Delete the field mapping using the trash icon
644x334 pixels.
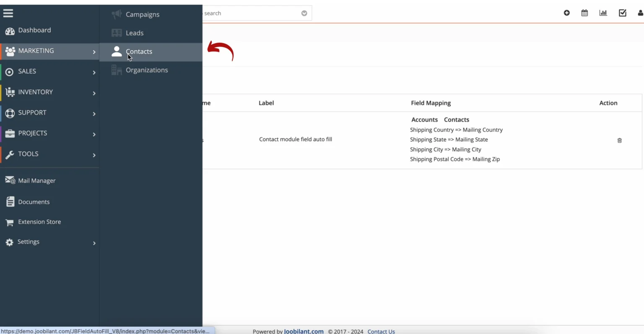[x=619, y=140]
